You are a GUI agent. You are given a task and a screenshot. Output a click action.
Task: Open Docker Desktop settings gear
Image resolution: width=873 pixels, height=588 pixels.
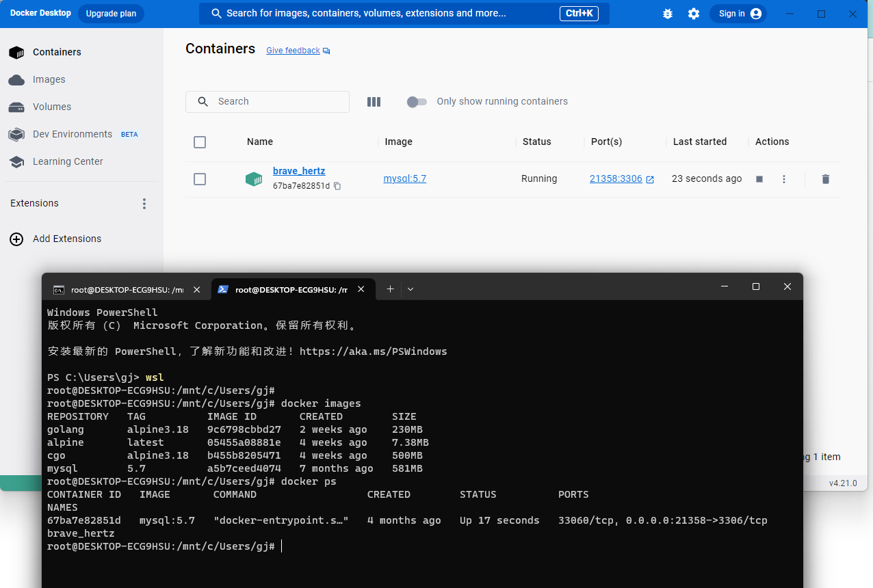click(694, 14)
